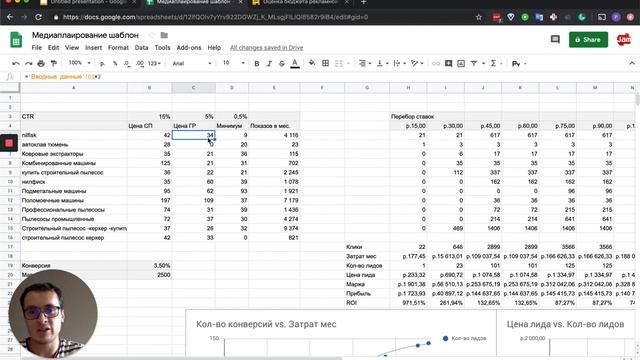This screenshot has height=360, width=640.
Task: Open the Add-ons menu
Action: [189, 48]
